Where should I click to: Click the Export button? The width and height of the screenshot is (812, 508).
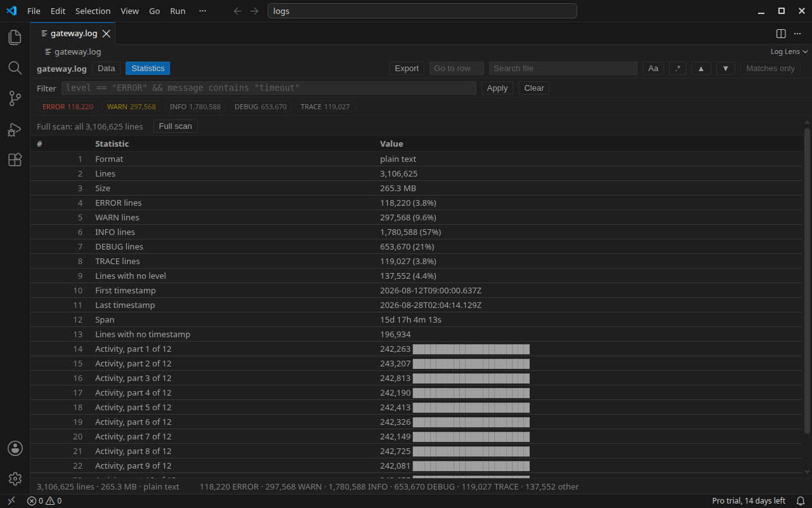tap(407, 69)
